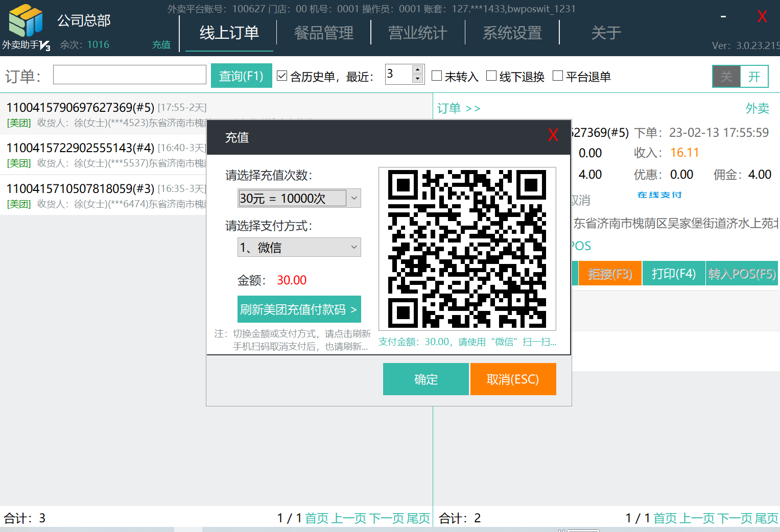Viewport: 780px width, 532px height.
Task: Click the 充值 link in header
Action: [x=161, y=45]
